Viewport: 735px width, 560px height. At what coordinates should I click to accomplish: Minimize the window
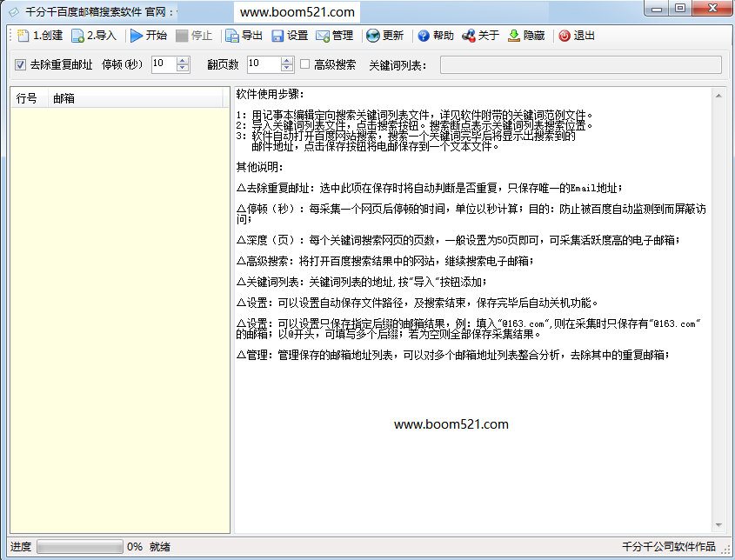coord(657,9)
